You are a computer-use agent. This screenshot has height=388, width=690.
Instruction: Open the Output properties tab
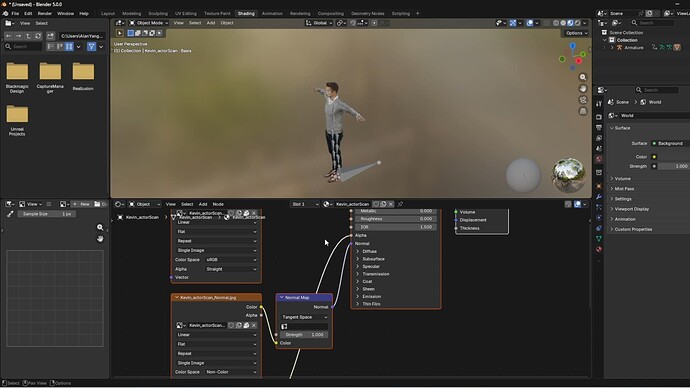pos(598,128)
